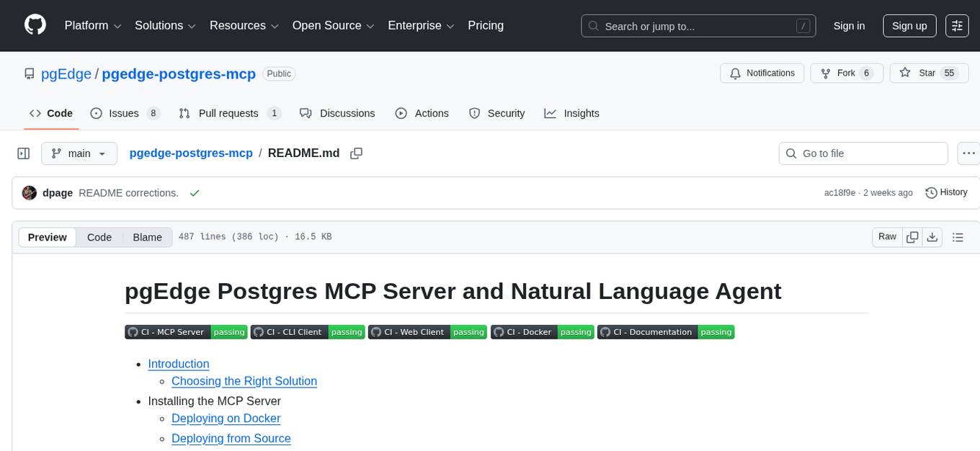This screenshot has height=451, width=980.
Task: Click dpage's profile avatar
Action: [x=29, y=192]
